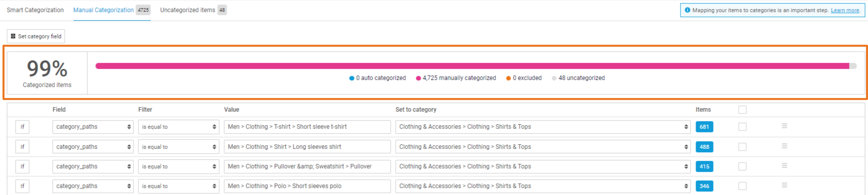Check the box for Pullover rule row
The image size is (868, 195).
coord(742,166)
